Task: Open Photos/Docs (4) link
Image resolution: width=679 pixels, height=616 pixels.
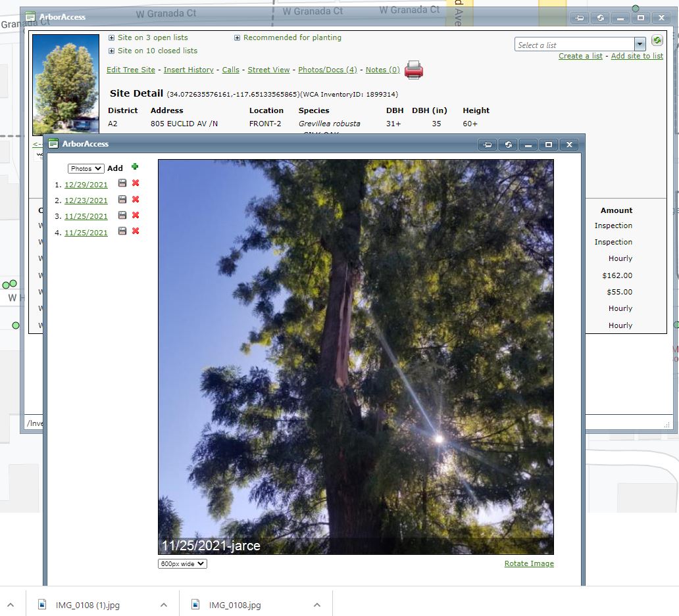Action: click(328, 70)
